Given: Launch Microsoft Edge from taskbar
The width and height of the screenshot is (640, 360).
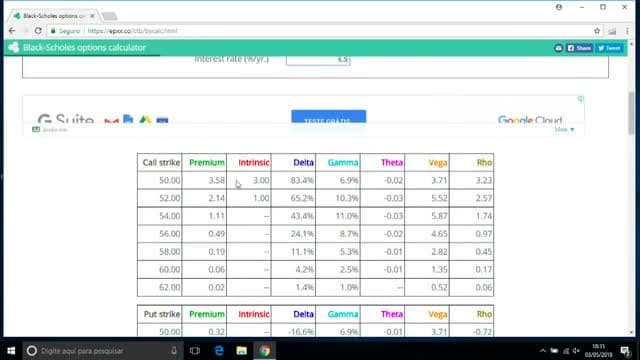Looking at the screenshot, I should (219, 351).
